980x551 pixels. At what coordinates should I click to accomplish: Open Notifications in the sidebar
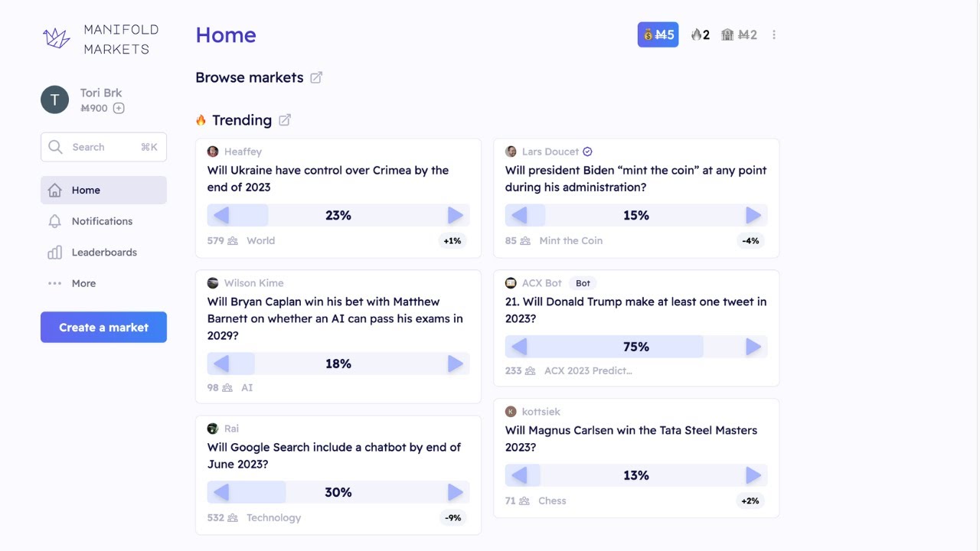(x=102, y=221)
